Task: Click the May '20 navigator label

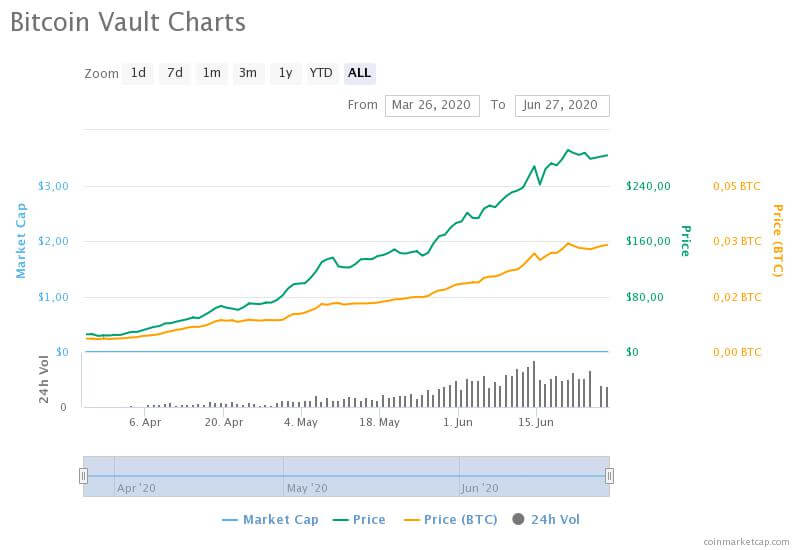Action: tap(307, 488)
